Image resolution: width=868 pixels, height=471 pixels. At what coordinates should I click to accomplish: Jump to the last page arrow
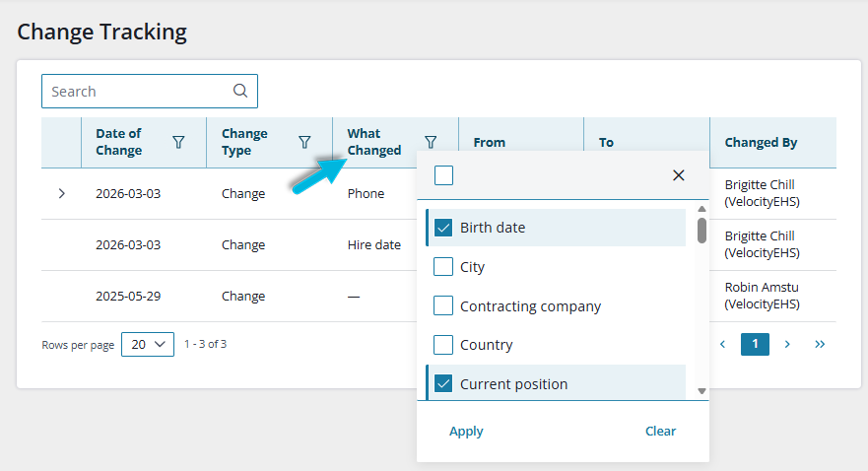coord(820,344)
